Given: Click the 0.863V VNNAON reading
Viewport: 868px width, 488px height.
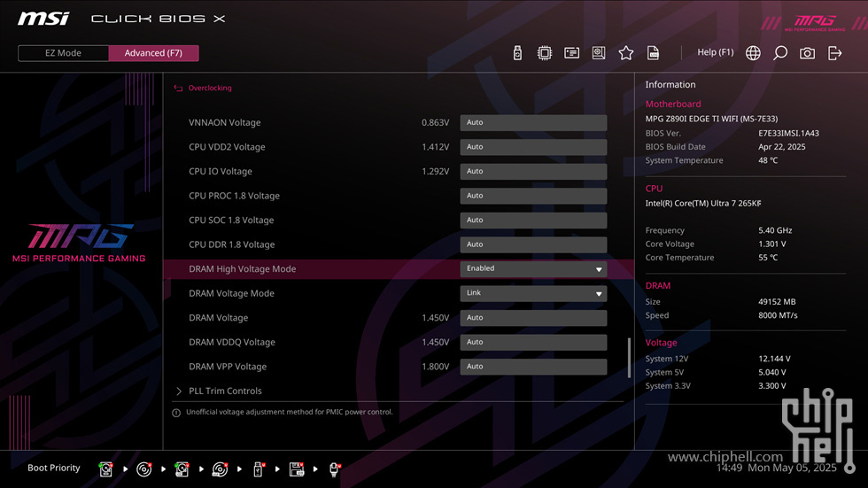Looking at the screenshot, I should coord(435,123).
